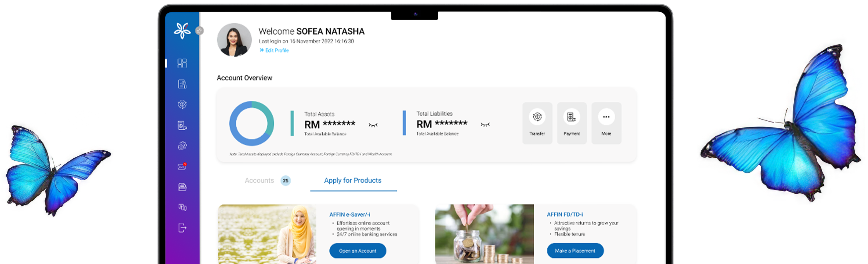868x264 pixels.
Task: Open the settings gear in sidebar
Action: [182, 146]
